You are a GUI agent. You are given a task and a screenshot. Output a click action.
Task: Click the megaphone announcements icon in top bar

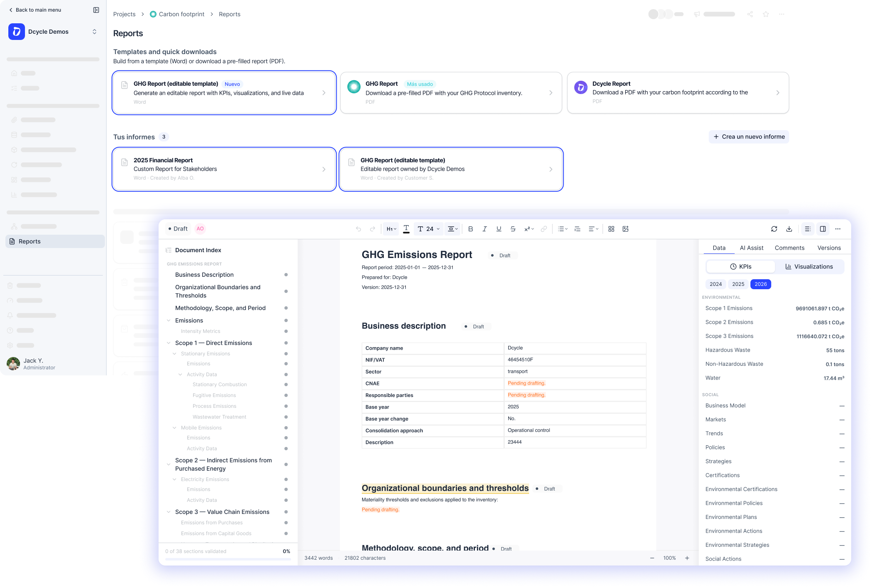pyautogui.click(x=697, y=14)
